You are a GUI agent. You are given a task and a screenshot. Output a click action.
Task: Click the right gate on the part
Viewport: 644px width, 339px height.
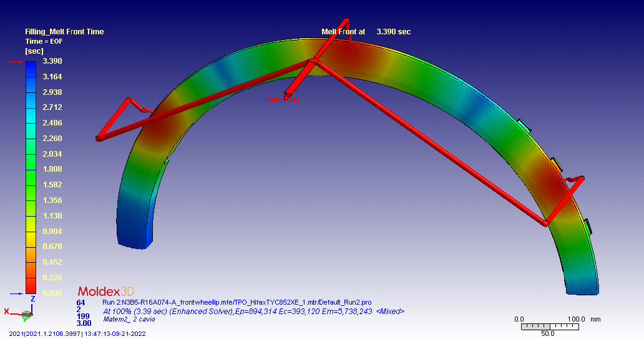[546, 222]
